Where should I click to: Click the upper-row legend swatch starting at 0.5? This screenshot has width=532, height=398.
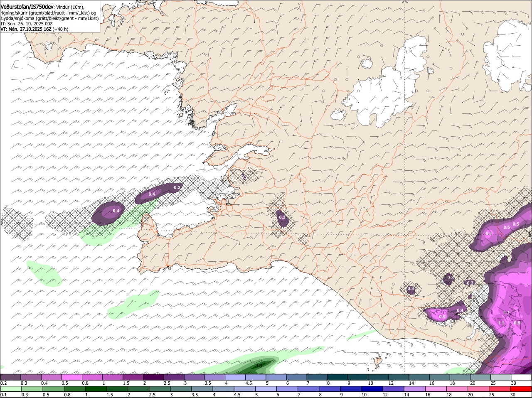tap(71, 377)
